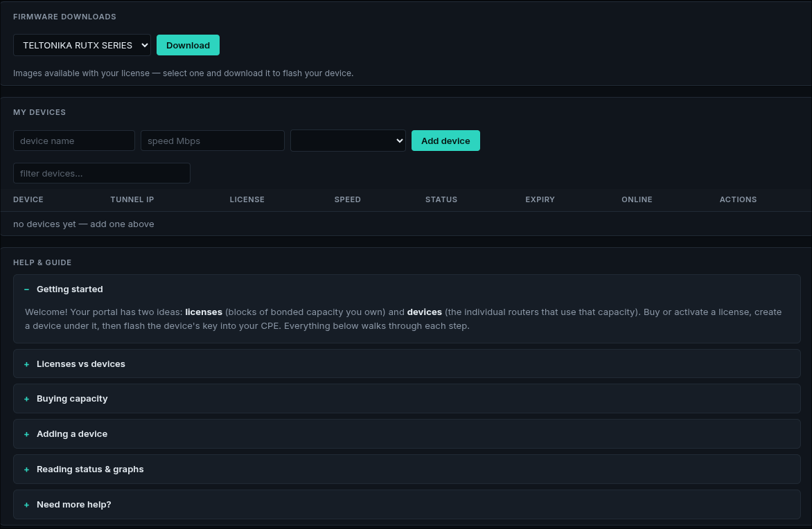
Task: Click the bold 'licenses' word in Getting started
Action: point(204,312)
